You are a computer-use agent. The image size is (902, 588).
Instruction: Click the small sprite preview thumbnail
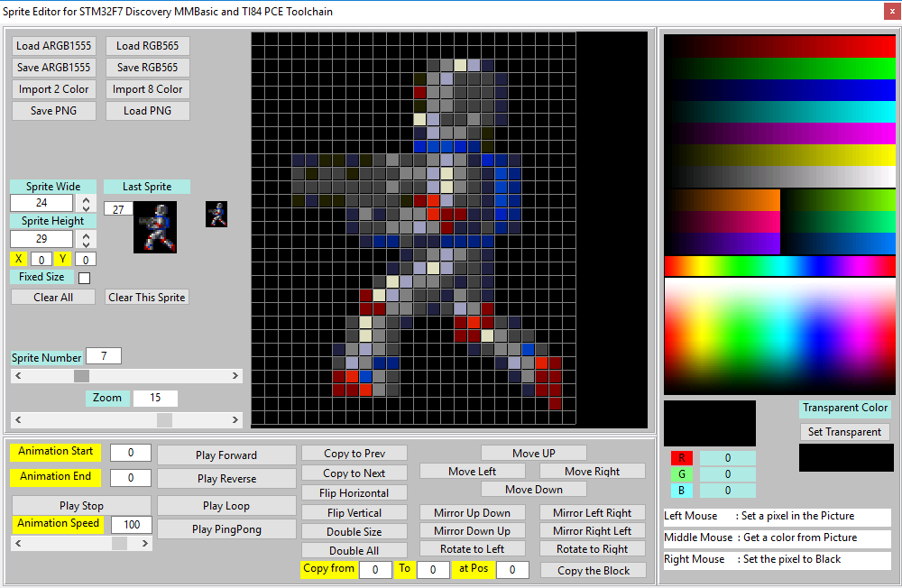[216, 214]
